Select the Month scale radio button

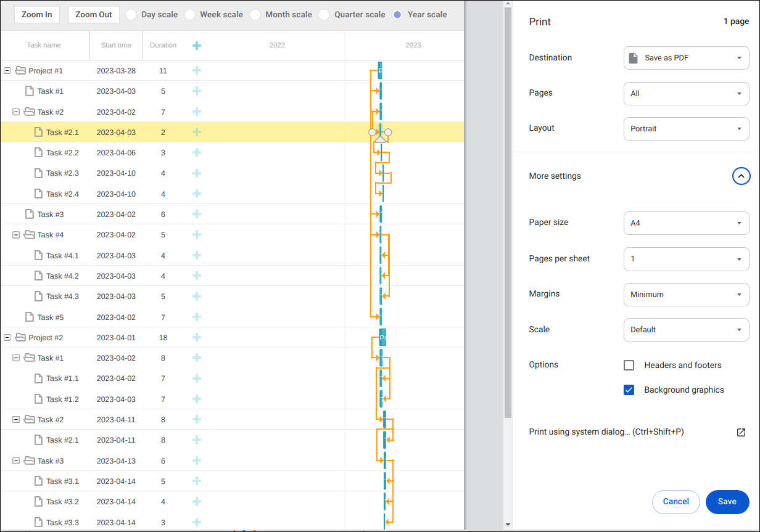255,14
